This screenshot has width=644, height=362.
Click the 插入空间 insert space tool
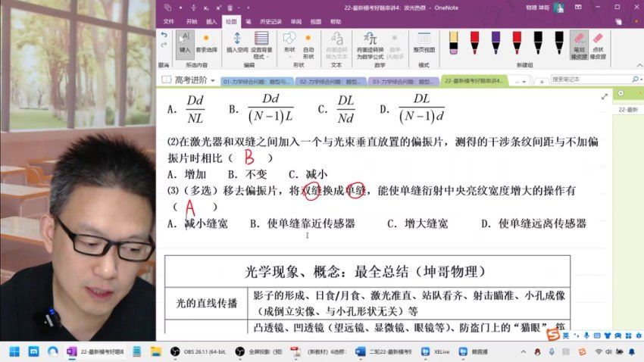pyautogui.click(x=237, y=42)
